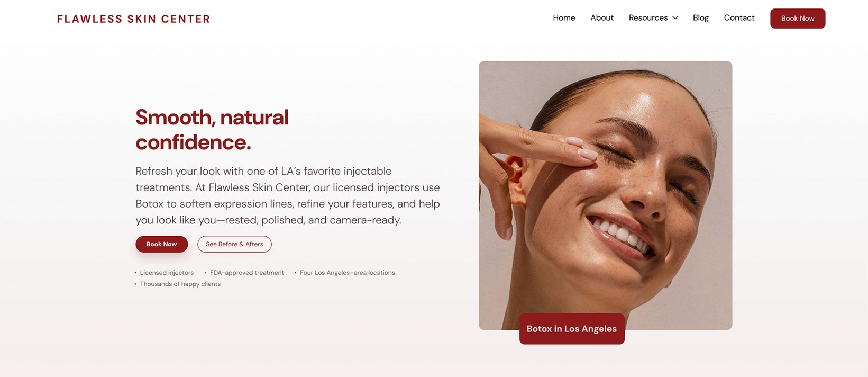This screenshot has height=377, width=868.
Task: Open the Contact page link
Action: pos(739,18)
